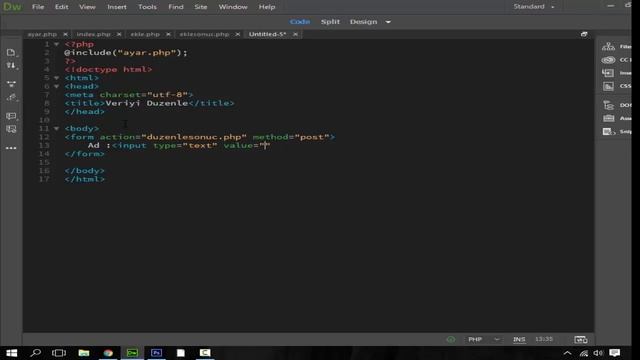The image size is (640, 360).
Task: Open the Action Center notifications icon
Action: coord(615,353)
